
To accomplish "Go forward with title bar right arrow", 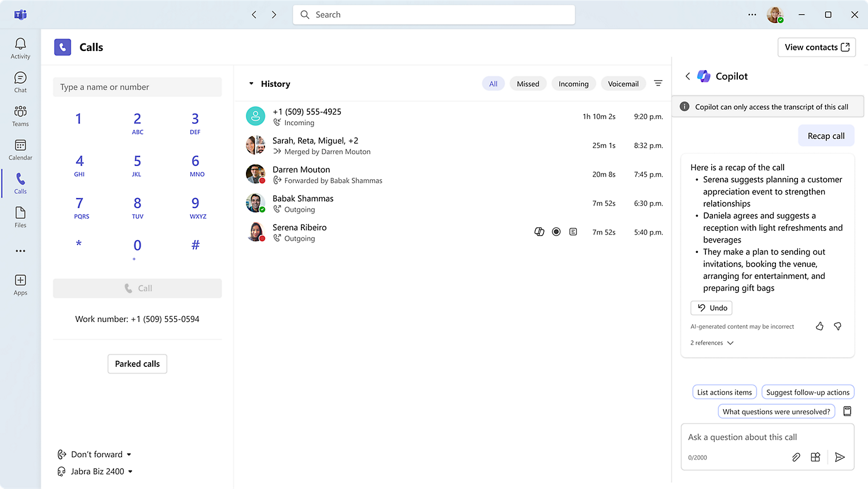I will click(274, 14).
